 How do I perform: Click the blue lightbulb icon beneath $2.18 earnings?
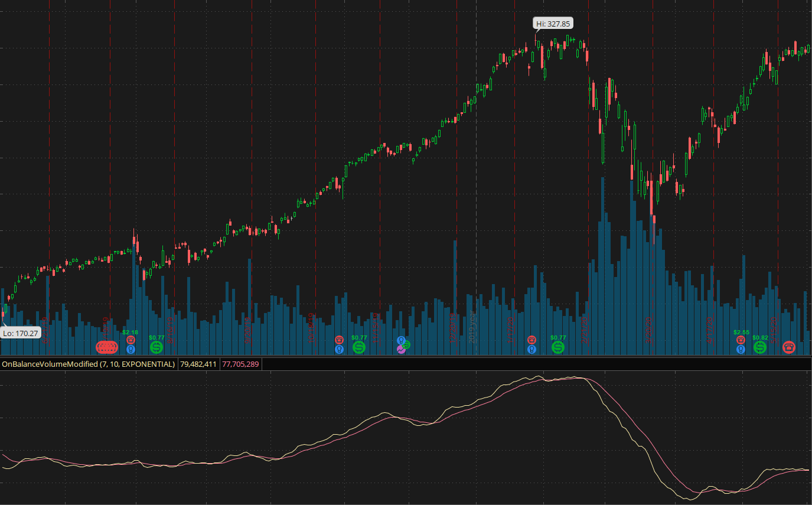coord(131,349)
